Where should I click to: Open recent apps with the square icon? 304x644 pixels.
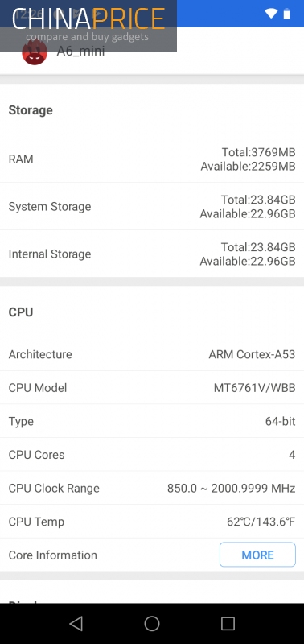click(x=228, y=623)
